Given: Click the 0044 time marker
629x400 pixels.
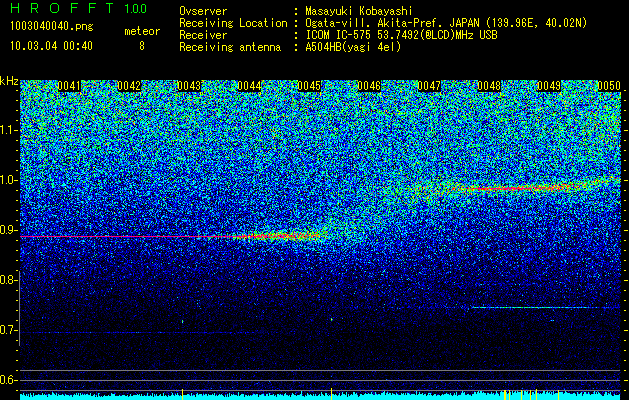Looking at the screenshot, I should (x=249, y=86).
